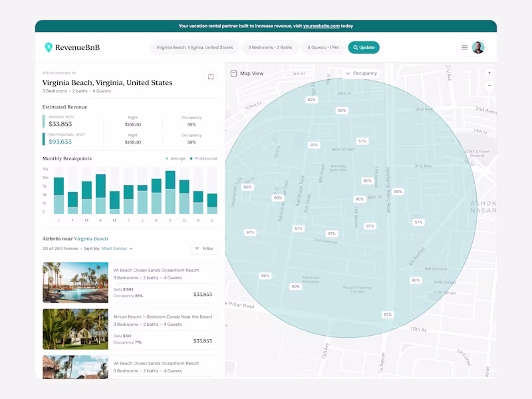
Task: Open the Atrium Resort listing thumbnail
Action: [75, 329]
